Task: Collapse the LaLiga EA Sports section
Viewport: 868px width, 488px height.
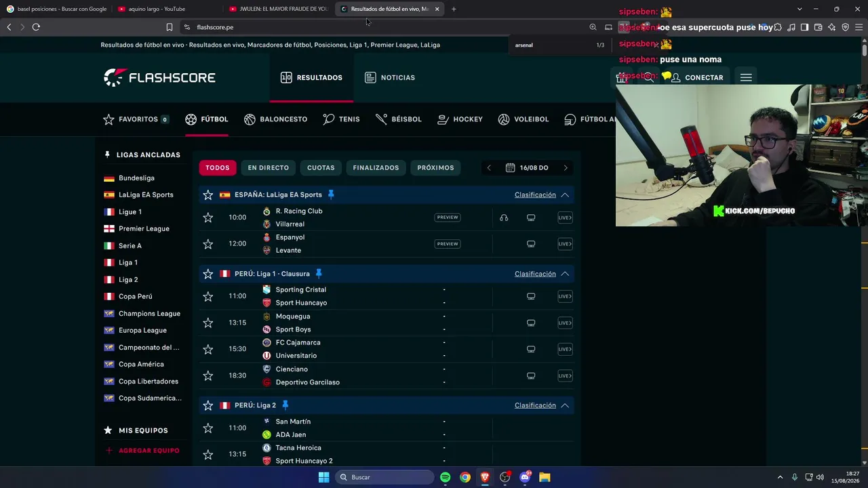Action: coord(565,195)
